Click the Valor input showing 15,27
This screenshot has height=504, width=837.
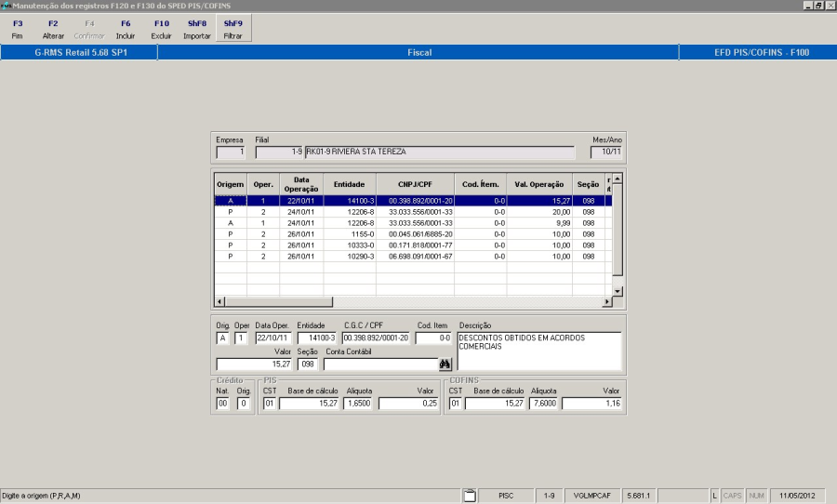tap(254, 365)
